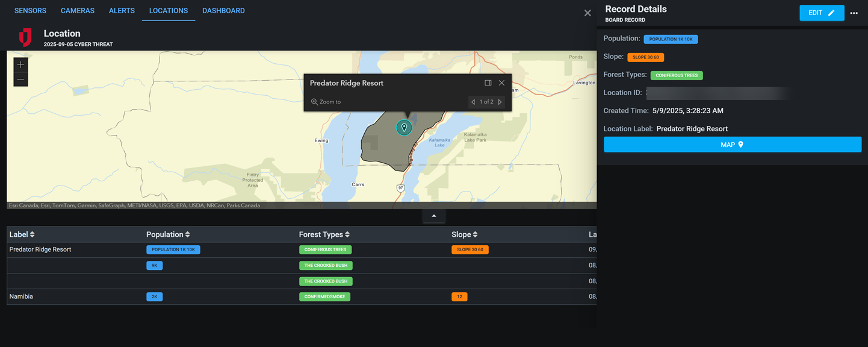Select the zoom-in control on the map
The width and height of the screenshot is (868, 347).
click(20, 64)
